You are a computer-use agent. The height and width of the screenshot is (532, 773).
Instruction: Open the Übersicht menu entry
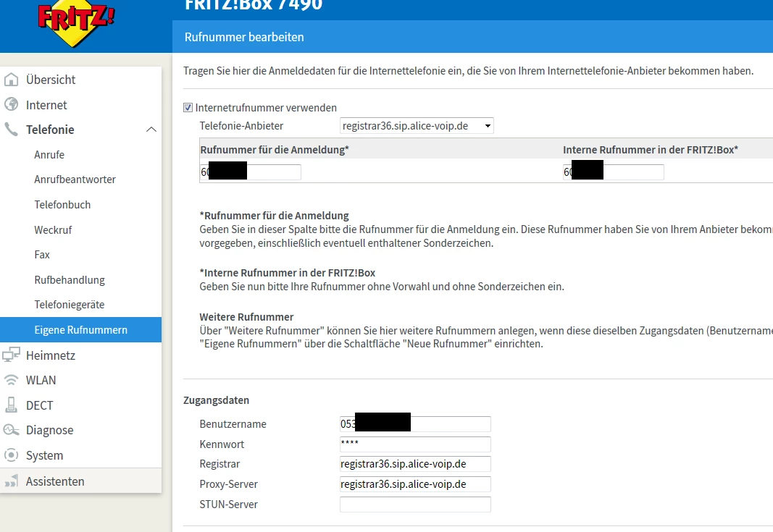pyautogui.click(x=51, y=80)
